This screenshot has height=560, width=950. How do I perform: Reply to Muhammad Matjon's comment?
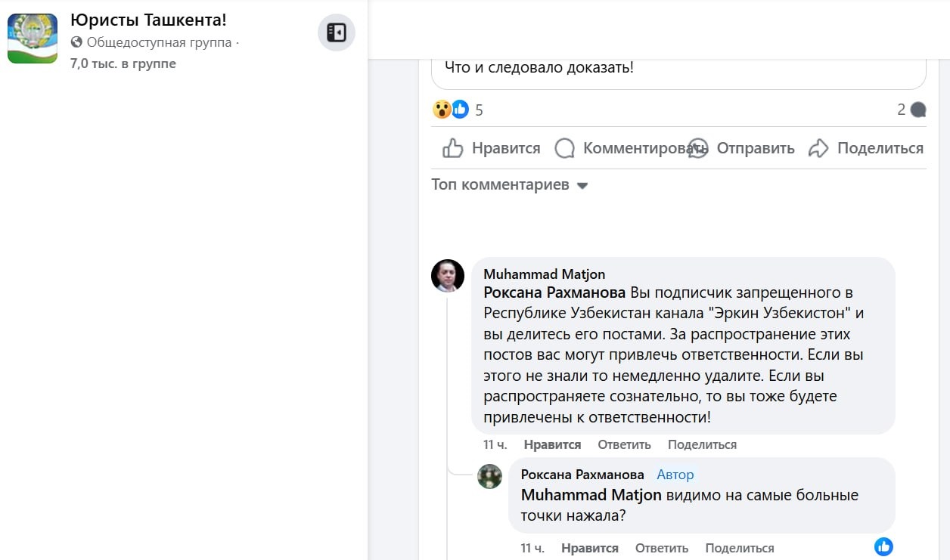[x=624, y=445]
